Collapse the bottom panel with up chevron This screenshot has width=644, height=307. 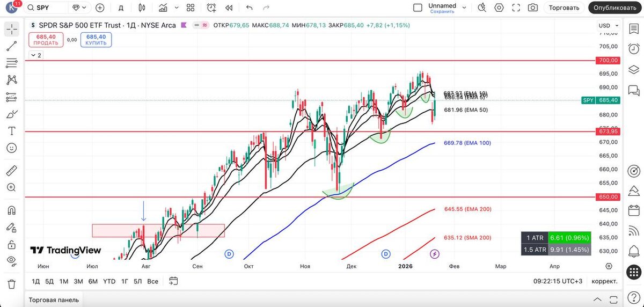pyautogui.click(x=597, y=300)
